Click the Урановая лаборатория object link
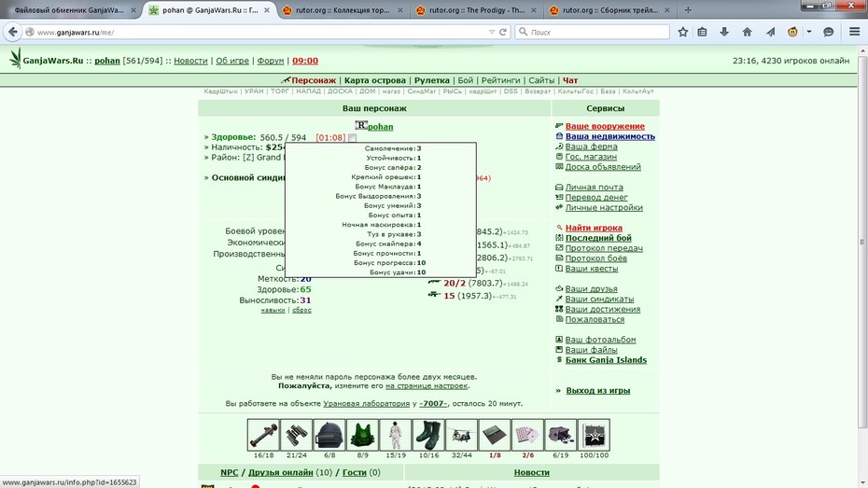Viewport: 868px width, 488px height. pyautogui.click(x=367, y=404)
